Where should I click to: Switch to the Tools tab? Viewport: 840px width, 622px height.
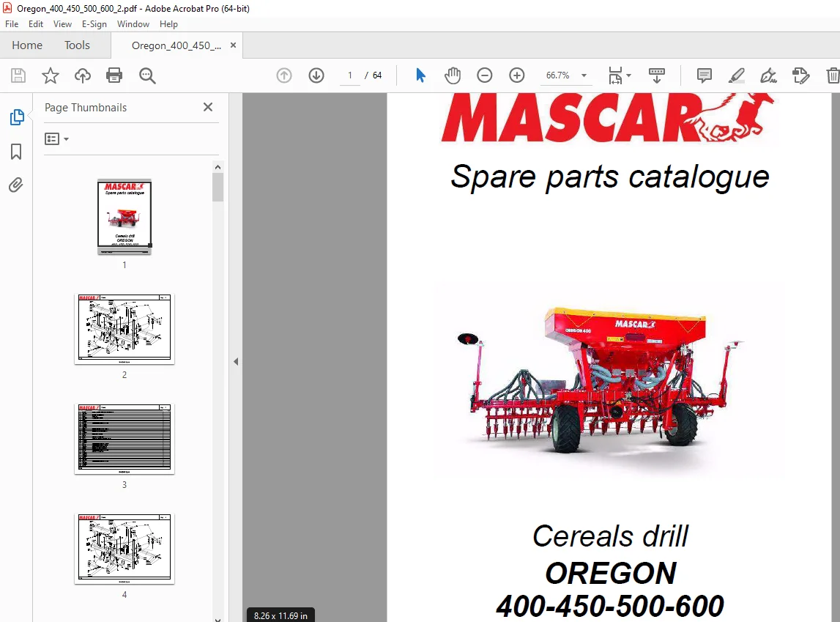click(77, 45)
